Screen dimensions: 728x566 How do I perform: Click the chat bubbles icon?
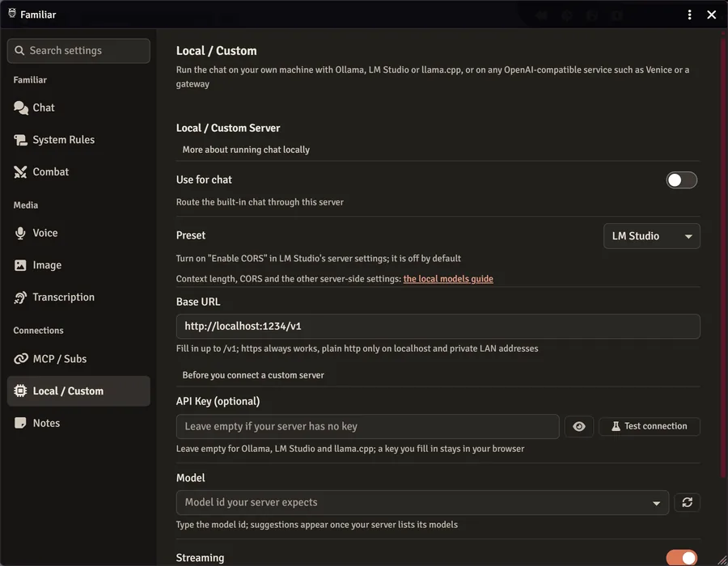pyautogui.click(x=20, y=108)
